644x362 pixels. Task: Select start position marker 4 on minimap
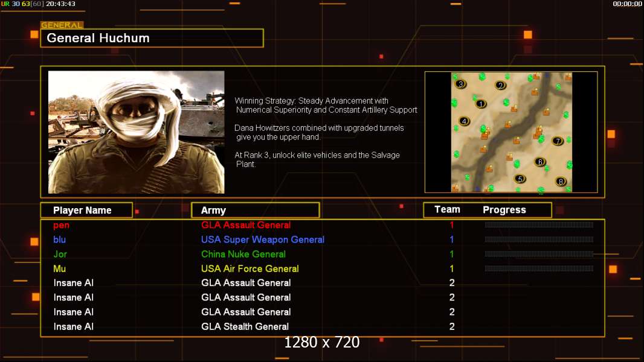(464, 121)
